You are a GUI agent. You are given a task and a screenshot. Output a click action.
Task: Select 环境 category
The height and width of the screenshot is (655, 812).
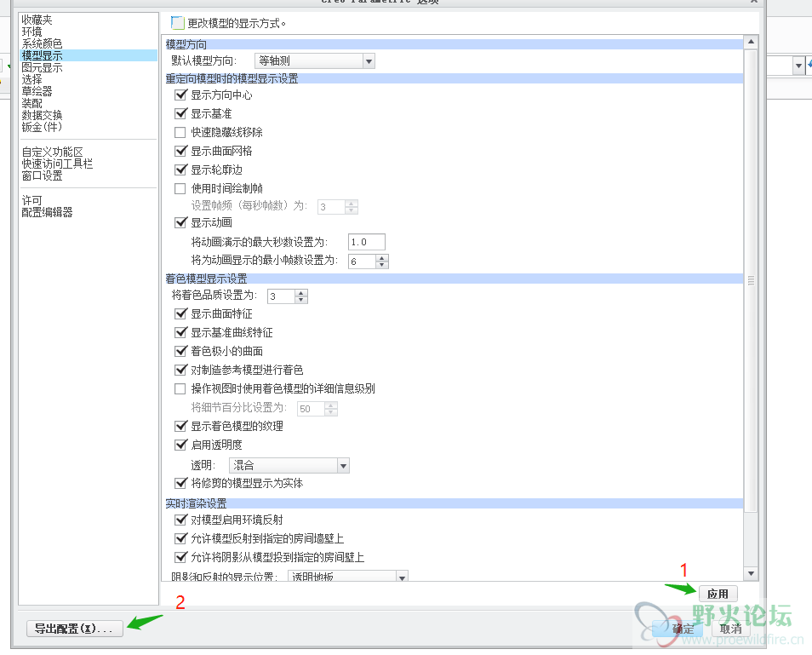click(x=31, y=32)
